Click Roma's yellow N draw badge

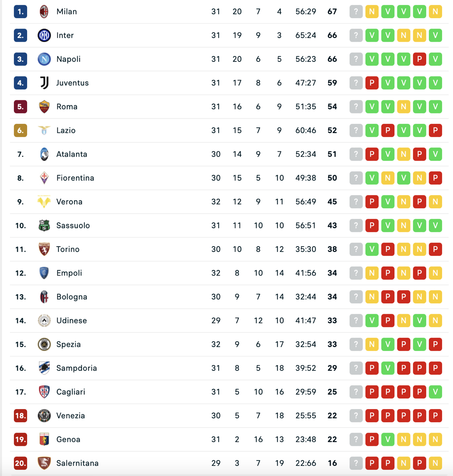(x=403, y=107)
